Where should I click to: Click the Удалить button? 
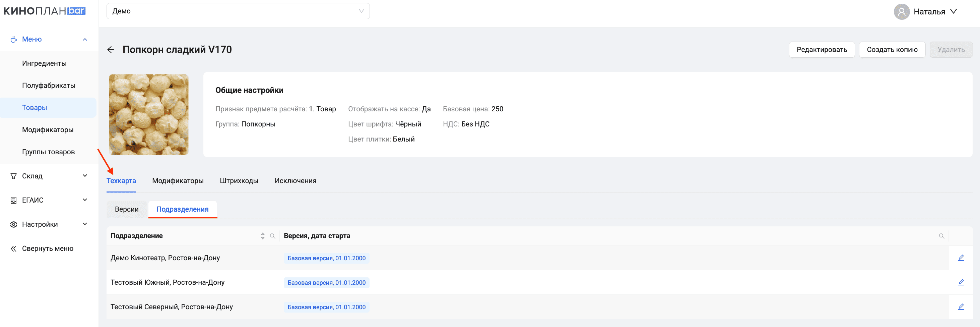click(x=951, y=50)
